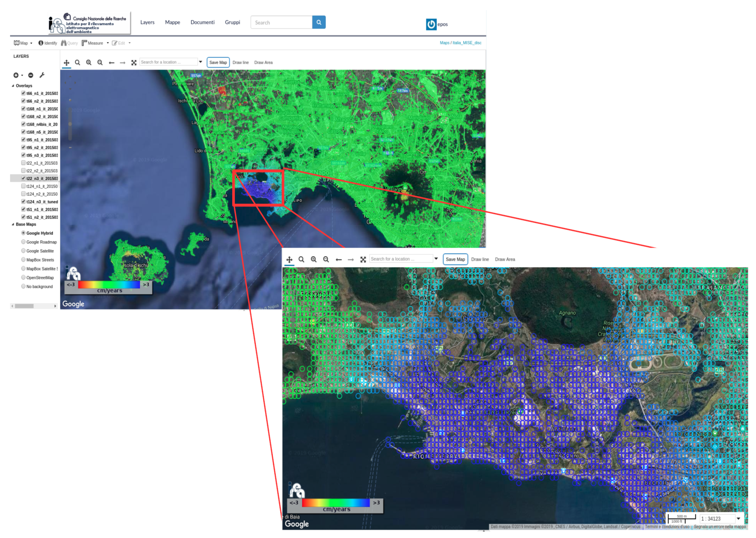Viewport: 756px width, 538px height.
Task: Open layer settings with the wrench icon
Action: click(x=42, y=75)
